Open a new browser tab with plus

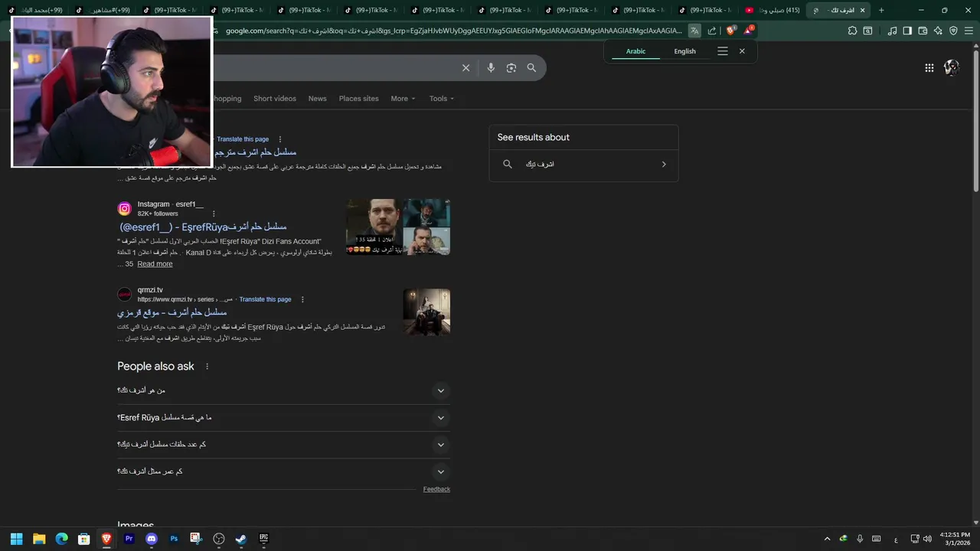(881, 10)
